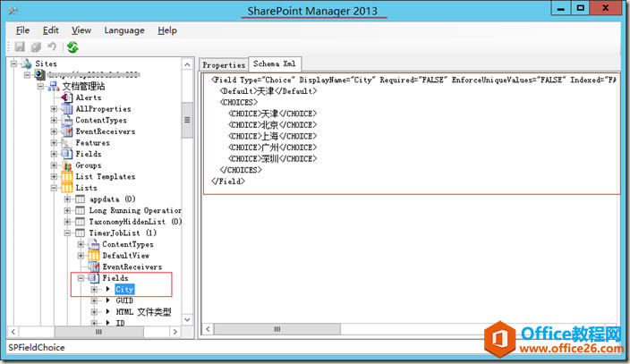
Task: Open the File menu
Action: [x=22, y=30]
